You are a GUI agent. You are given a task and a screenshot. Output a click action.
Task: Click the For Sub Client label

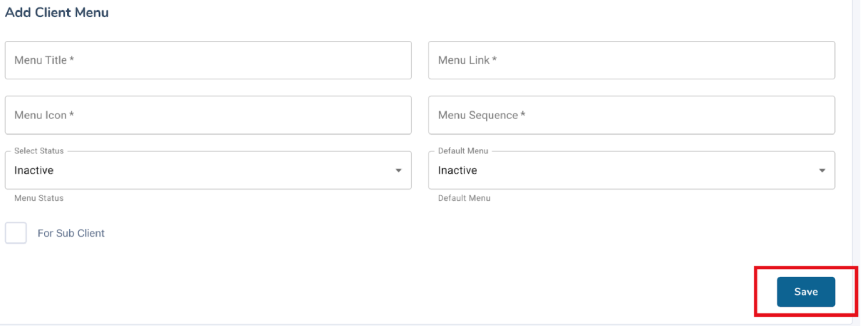pos(71,233)
